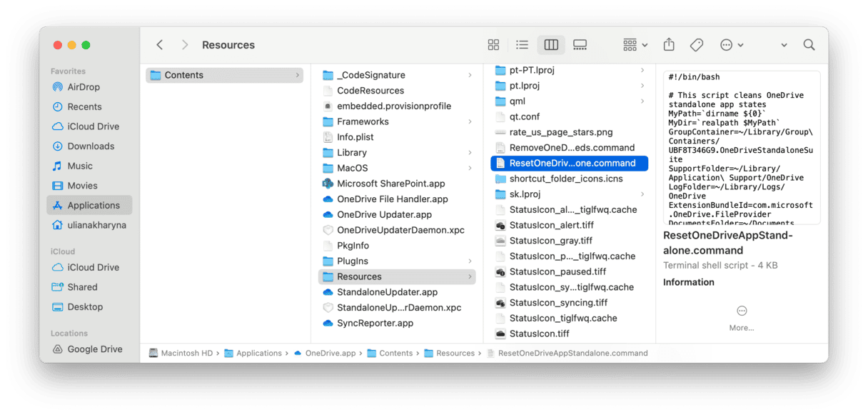Expand the _CodeSignature folder chevron
868x415 pixels.
(470, 75)
